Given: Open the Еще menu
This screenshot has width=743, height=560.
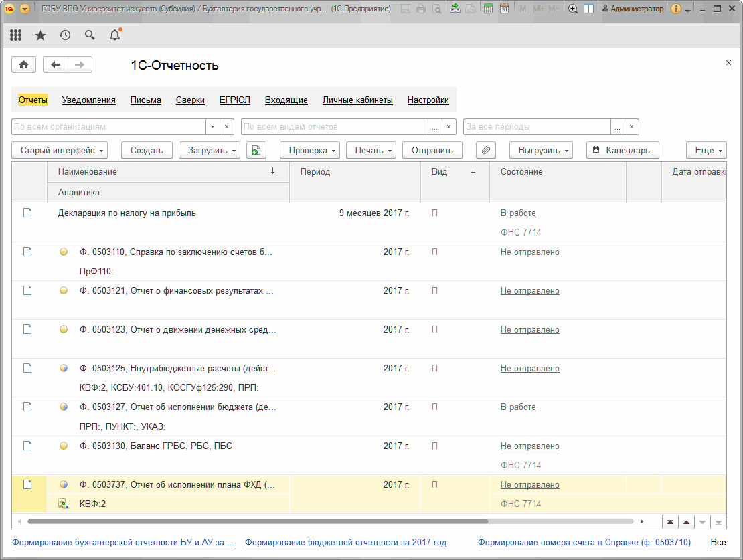Looking at the screenshot, I should tap(706, 150).
